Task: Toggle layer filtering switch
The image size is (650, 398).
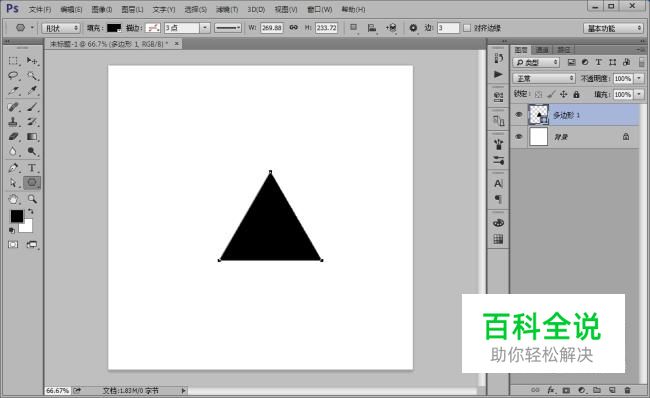Action: [642, 62]
